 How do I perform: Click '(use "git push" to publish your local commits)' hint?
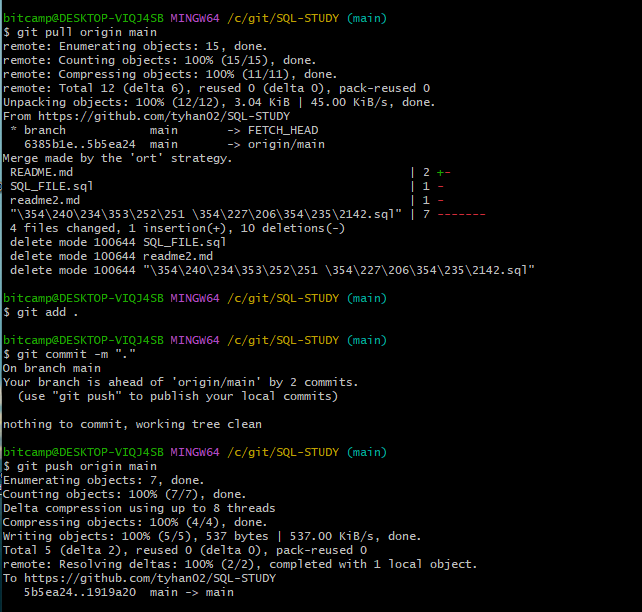click(178, 396)
